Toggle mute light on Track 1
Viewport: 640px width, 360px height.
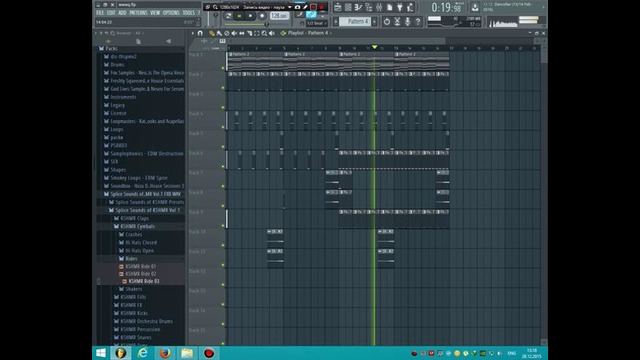(223, 68)
